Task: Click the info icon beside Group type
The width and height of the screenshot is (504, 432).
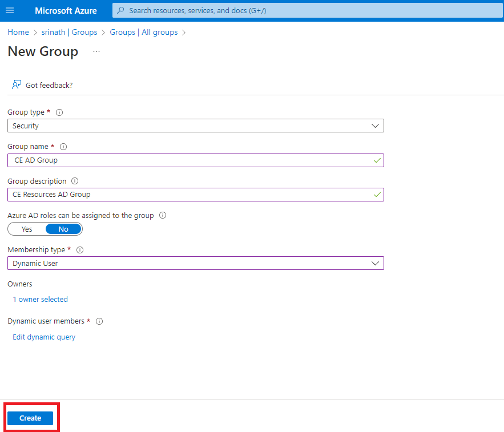Action: point(59,112)
